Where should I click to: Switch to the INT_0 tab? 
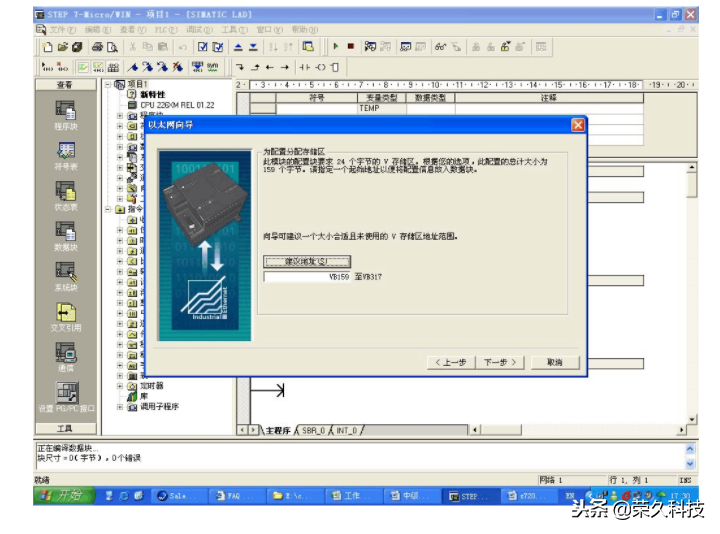tap(346, 430)
